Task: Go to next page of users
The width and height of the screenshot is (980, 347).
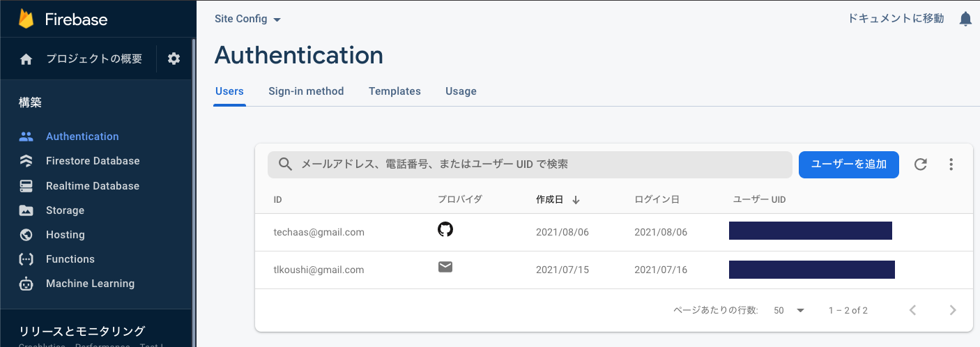Action: (953, 310)
